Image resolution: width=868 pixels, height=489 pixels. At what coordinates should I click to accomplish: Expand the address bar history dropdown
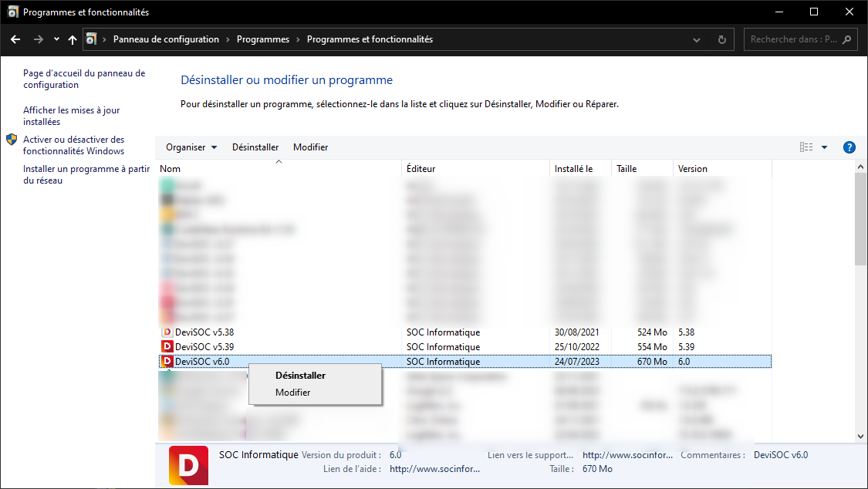tap(697, 39)
